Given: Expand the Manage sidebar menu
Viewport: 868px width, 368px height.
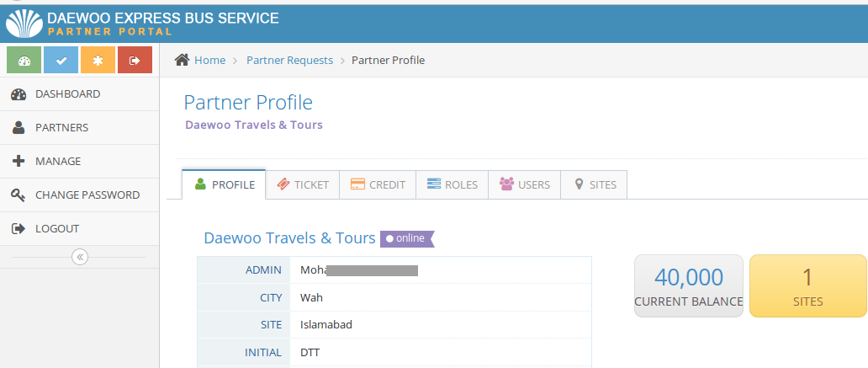Looking at the screenshot, I should pos(58,162).
